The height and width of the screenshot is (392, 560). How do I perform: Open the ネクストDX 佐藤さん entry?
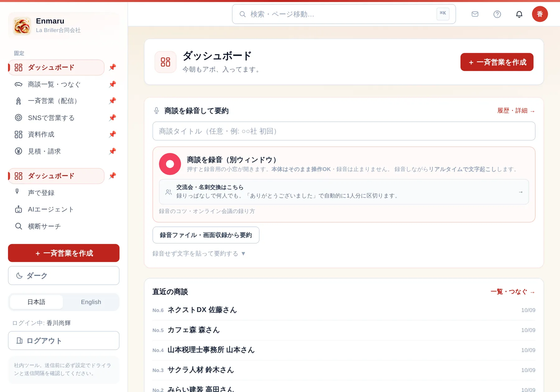point(344,310)
